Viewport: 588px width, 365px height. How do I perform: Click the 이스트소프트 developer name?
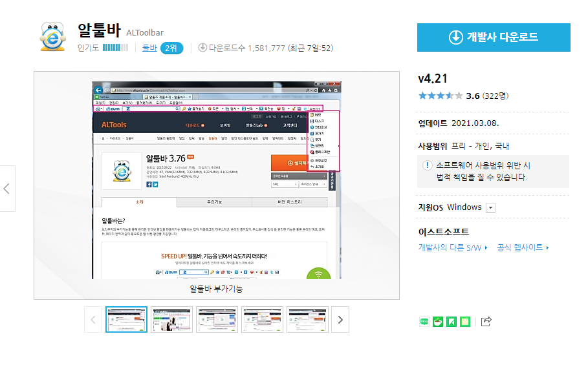pyautogui.click(x=444, y=232)
